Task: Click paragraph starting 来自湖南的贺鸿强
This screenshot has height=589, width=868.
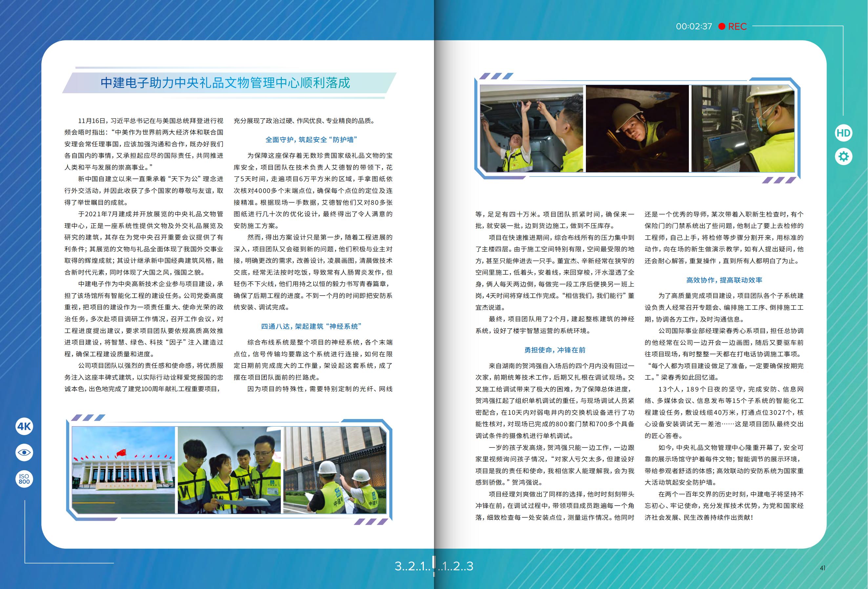Action: point(555,401)
